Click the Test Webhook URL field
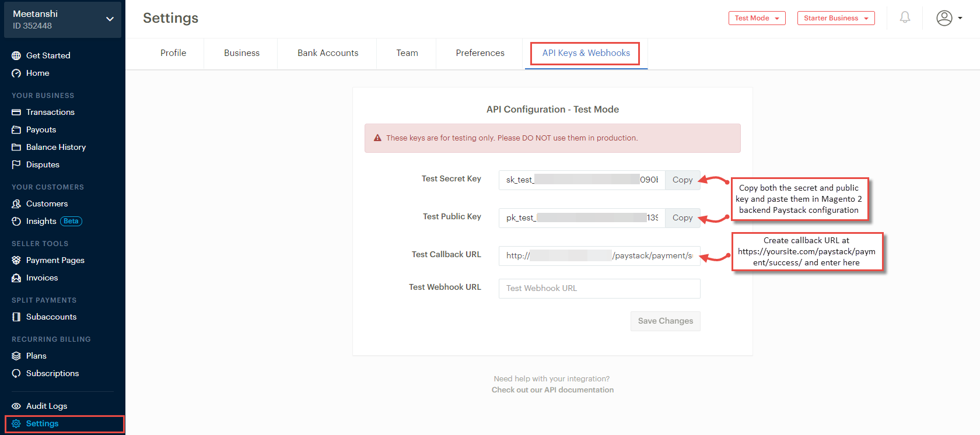Screen dimensions: 980x435 click(600, 288)
